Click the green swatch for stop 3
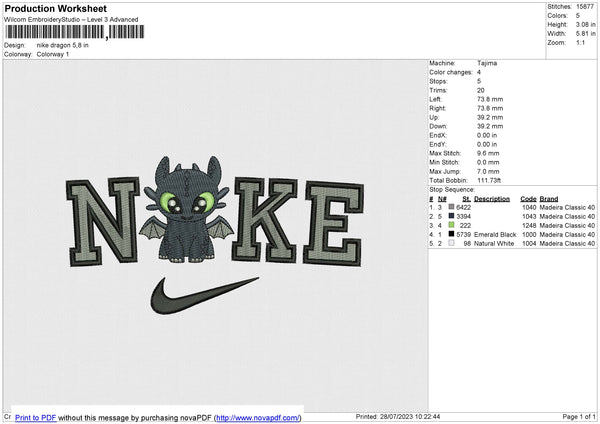Screen dimensions: 600x424 (x=452, y=225)
